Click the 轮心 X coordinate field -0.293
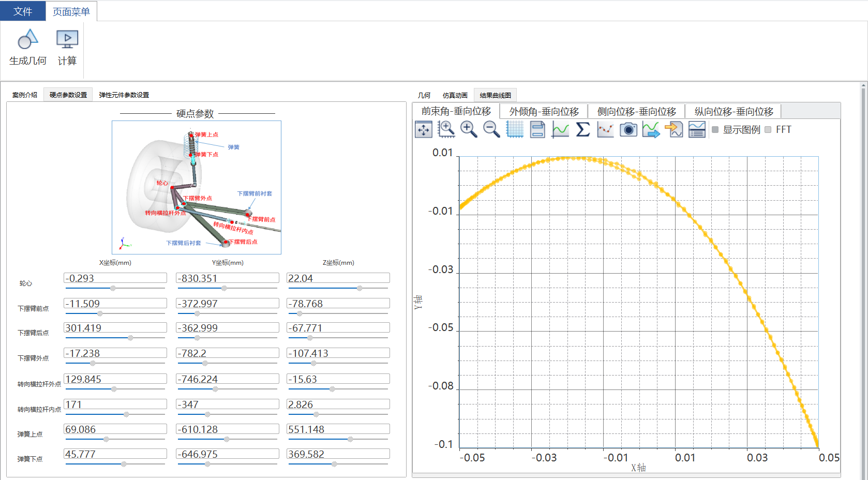 click(115, 278)
